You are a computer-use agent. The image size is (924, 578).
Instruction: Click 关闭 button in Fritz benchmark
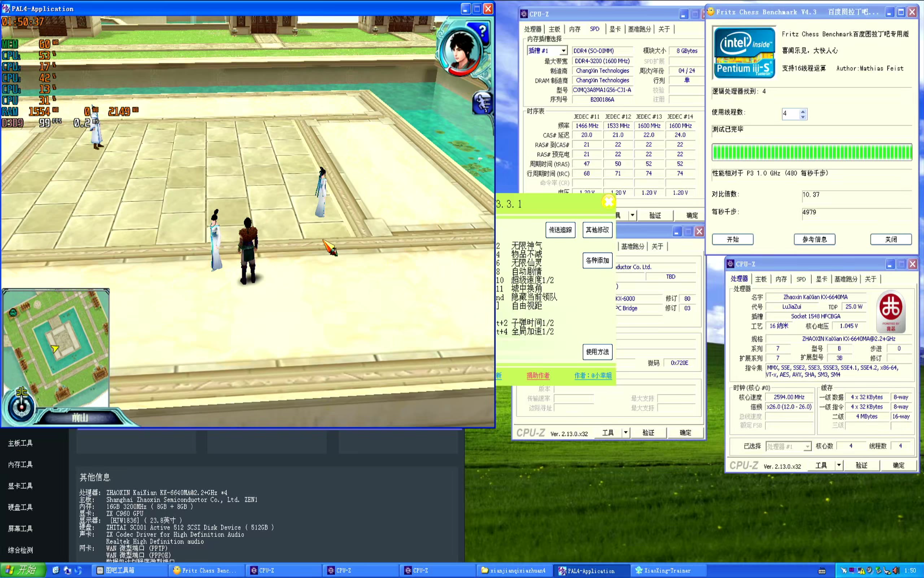coord(891,240)
